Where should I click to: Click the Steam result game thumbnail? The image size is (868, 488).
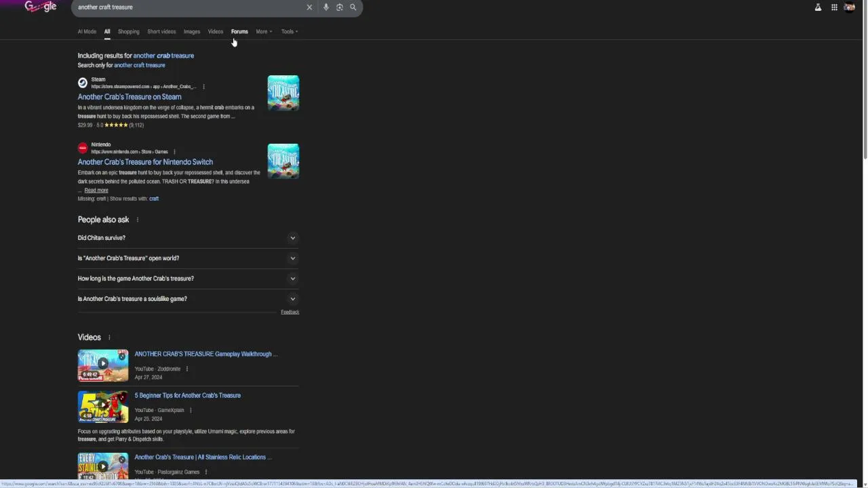283,93
